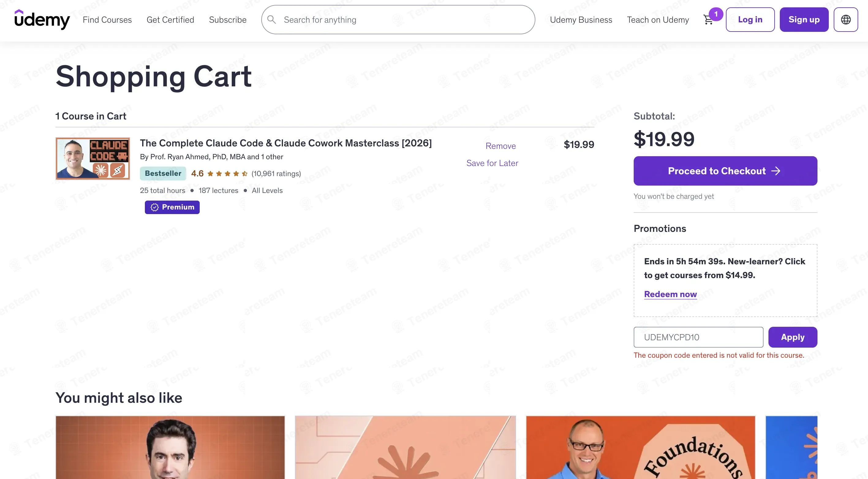Save the course for later

pos(492,163)
